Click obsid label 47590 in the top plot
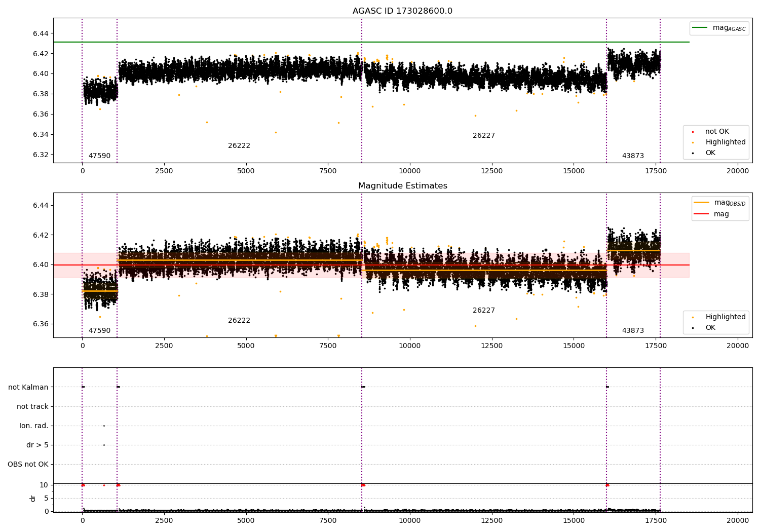The height and width of the screenshot is (532, 760). [99, 156]
